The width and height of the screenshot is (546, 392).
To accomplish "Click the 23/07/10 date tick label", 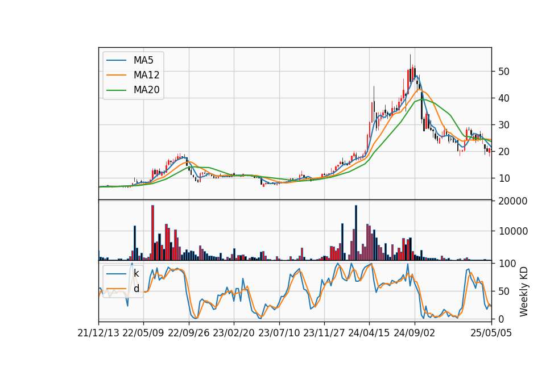I will click(279, 333).
